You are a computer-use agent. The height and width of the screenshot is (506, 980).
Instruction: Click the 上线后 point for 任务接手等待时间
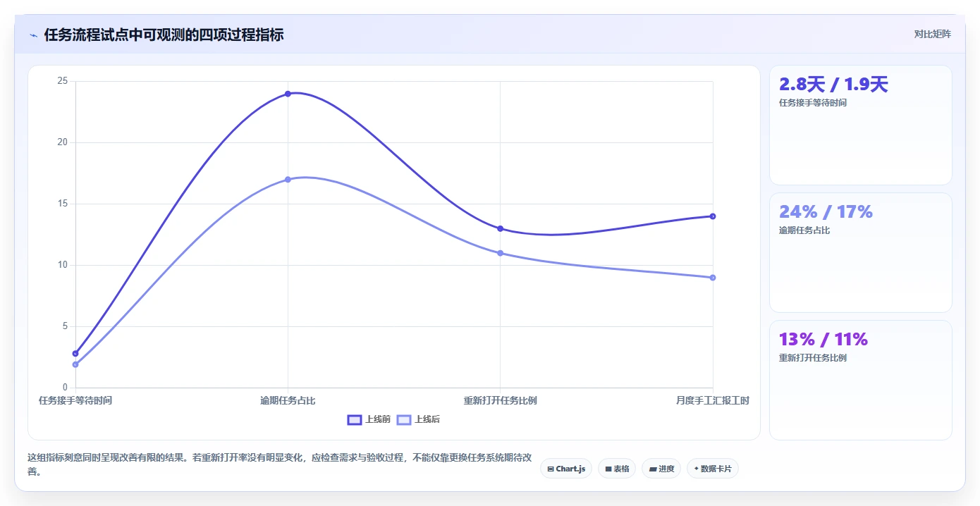(75, 364)
